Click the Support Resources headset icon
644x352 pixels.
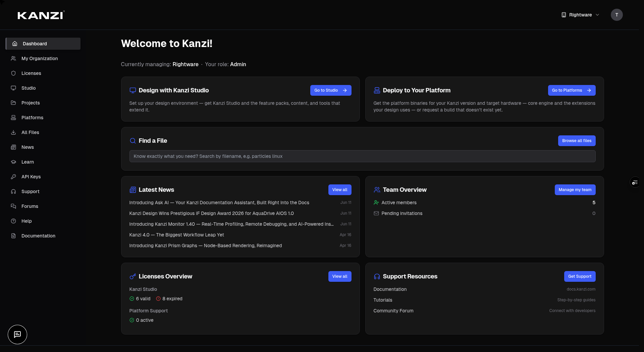[377, 276]
